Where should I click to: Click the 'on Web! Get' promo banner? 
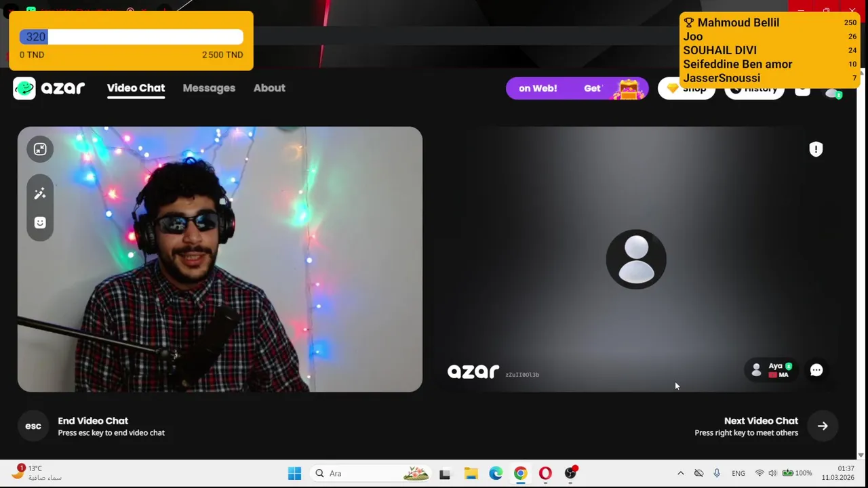(x=577, y=88)
